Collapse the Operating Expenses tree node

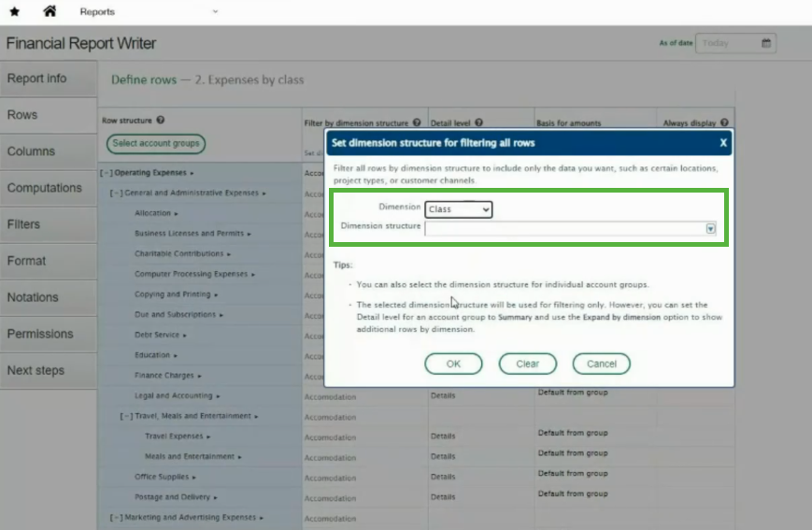pyautogui.click(x=106, y=173)
